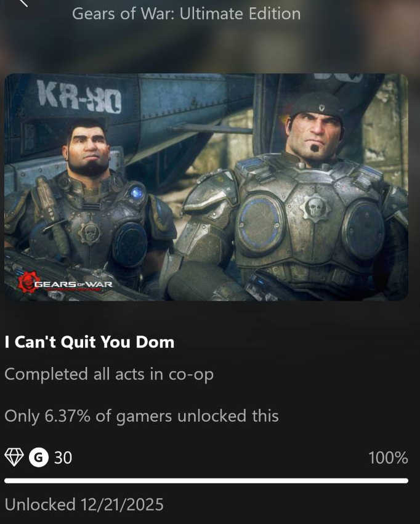Click the skull emblem on Marcus's chest armor
The height and width of the screenshot is (524, 420).
pyautogui.click(x=315, y=207)
